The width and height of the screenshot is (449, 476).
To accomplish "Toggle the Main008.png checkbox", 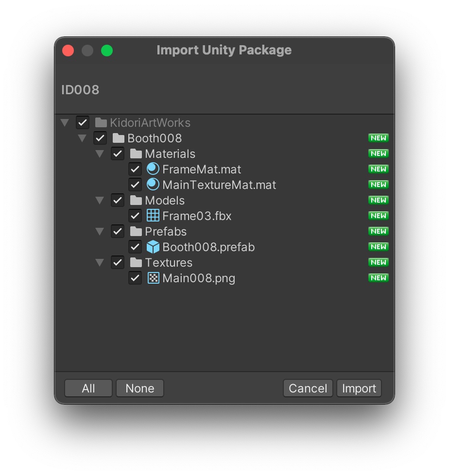I will pyautogui.click(x=135, y=278).
